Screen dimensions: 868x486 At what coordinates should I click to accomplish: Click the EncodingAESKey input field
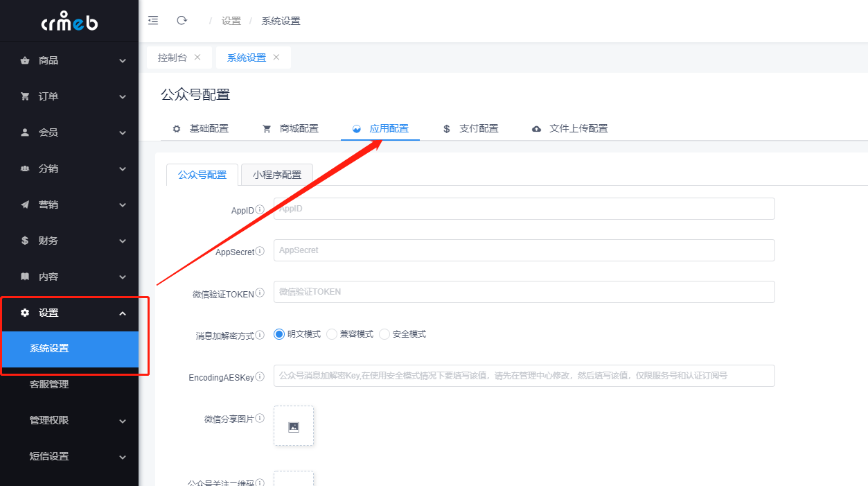(524, 376)
